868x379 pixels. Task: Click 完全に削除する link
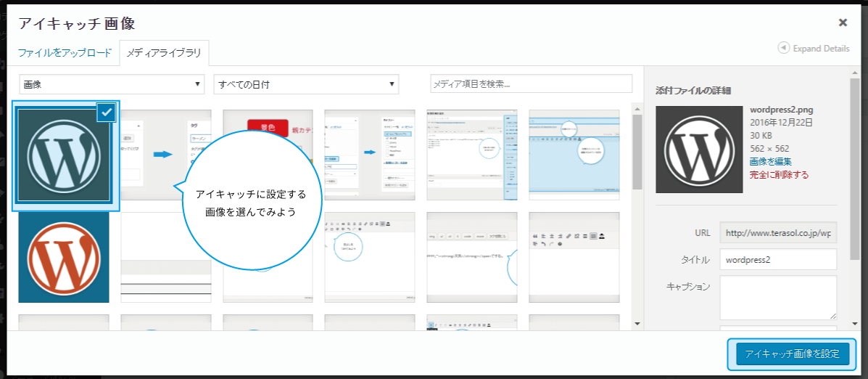pyautogui.click(x=779, y=174)
